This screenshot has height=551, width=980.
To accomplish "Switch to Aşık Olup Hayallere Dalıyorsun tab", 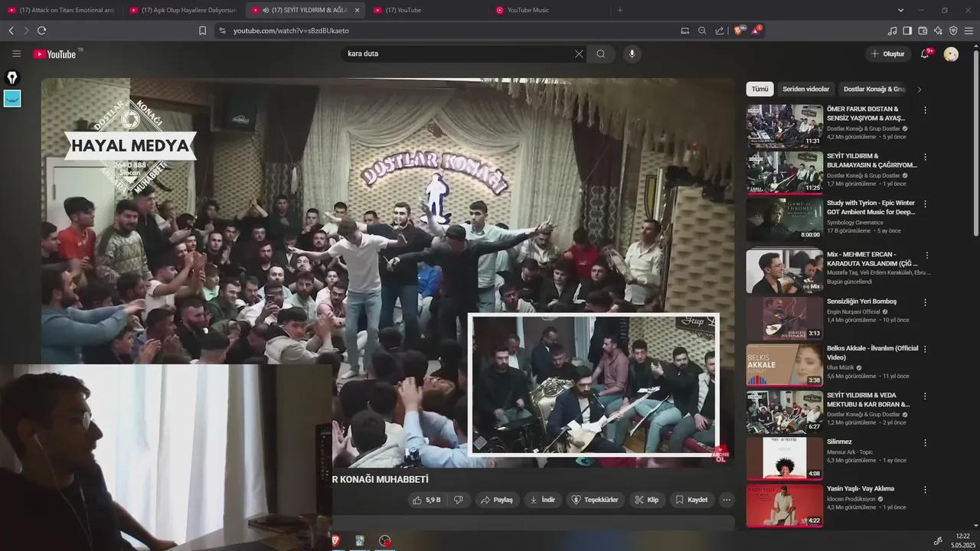I will [x=184, y=10].
